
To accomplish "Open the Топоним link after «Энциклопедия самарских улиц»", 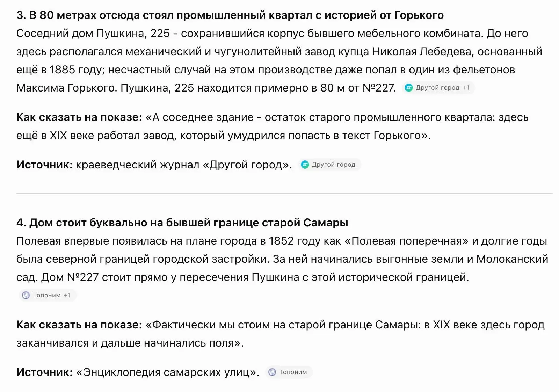I will (x=293, y=372).
